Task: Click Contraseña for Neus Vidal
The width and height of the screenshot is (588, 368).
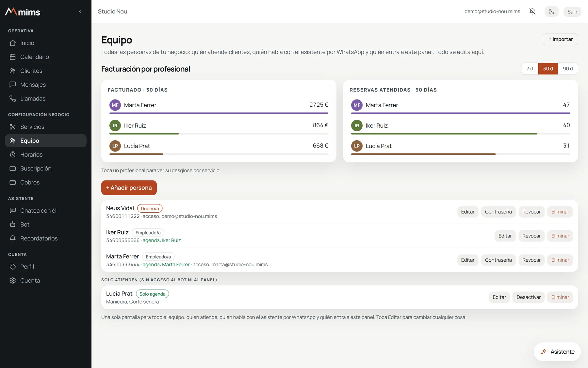Action: [x=498, y=212]
